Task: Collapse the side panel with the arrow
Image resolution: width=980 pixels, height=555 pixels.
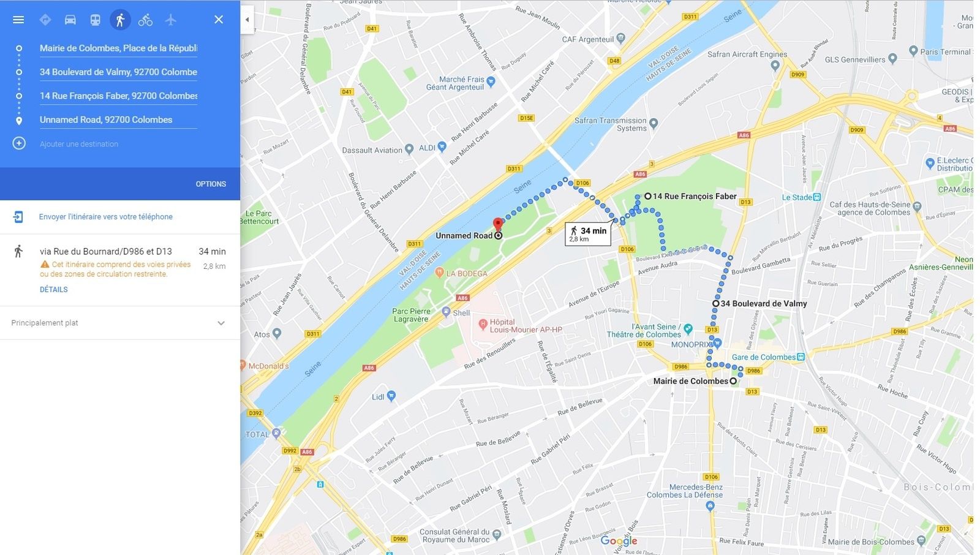Action: (x=247, y=20)
